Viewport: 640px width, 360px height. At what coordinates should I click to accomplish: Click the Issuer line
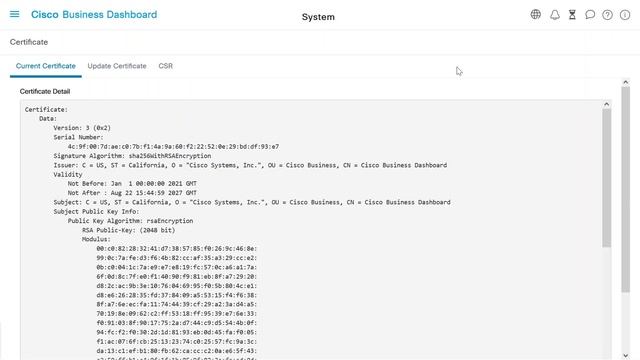coord(250,165)
